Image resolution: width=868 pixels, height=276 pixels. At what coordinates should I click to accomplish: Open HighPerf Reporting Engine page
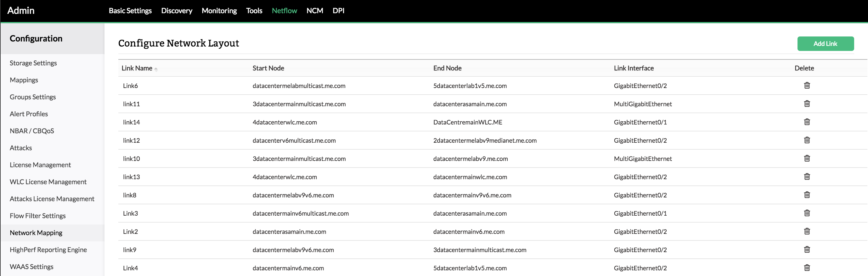(48, 250)
